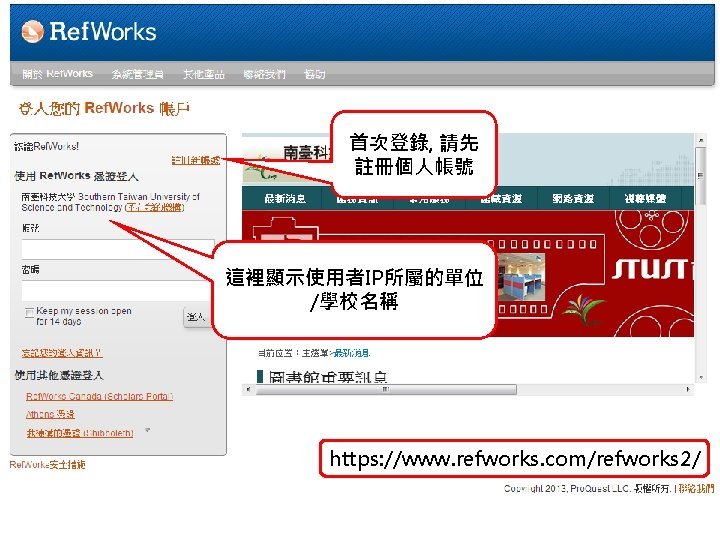
Task: Click the up arrow of the frame's vertical scrollbar
Action: point(700,139)
